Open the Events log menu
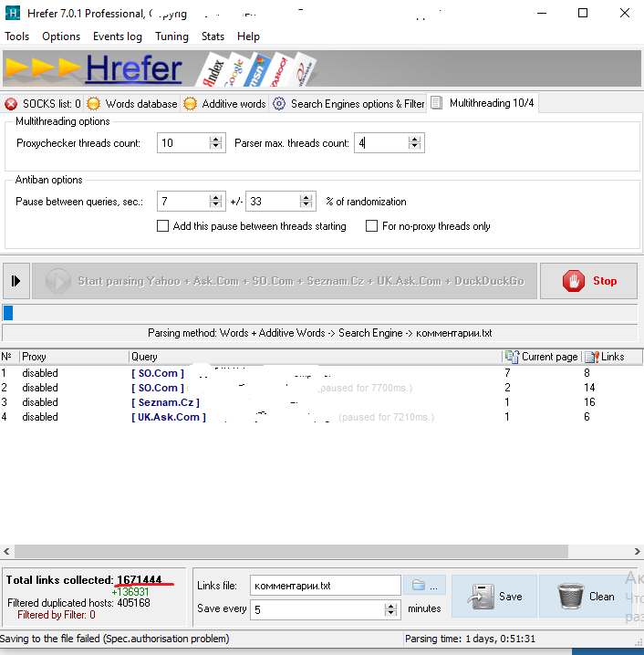 pyautogui.click(x=118, y=36)
